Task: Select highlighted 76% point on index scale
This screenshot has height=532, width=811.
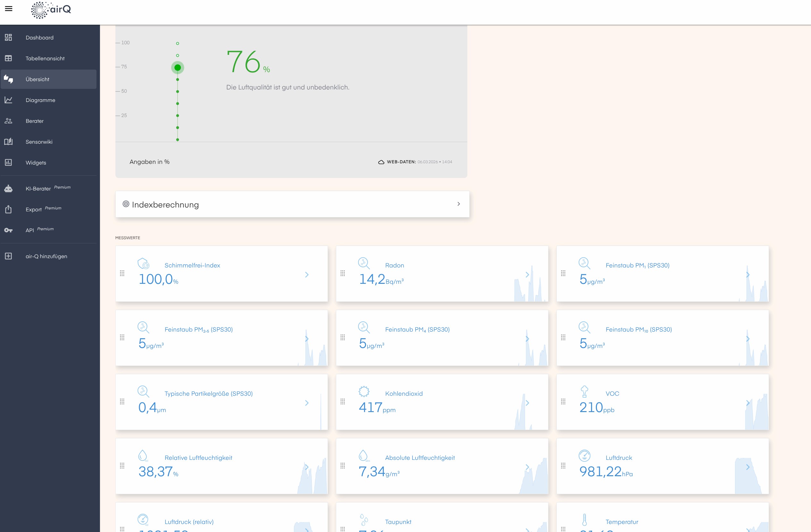Action: pos(178,67)
